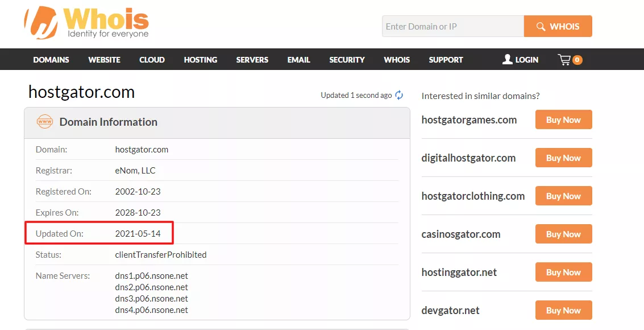Click the Updated 1 second ago text
The height and width of the screenshot is (330, 644).
356,96
